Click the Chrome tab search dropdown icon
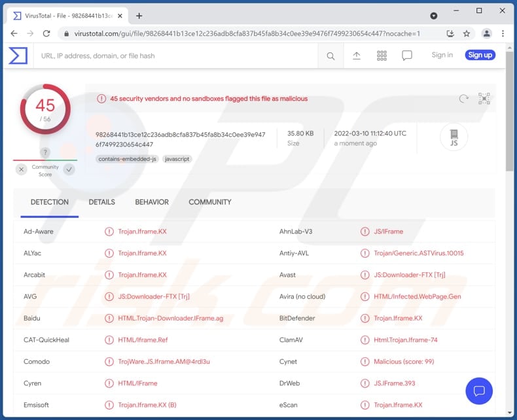The image size is (517, 420). (434, 16)
